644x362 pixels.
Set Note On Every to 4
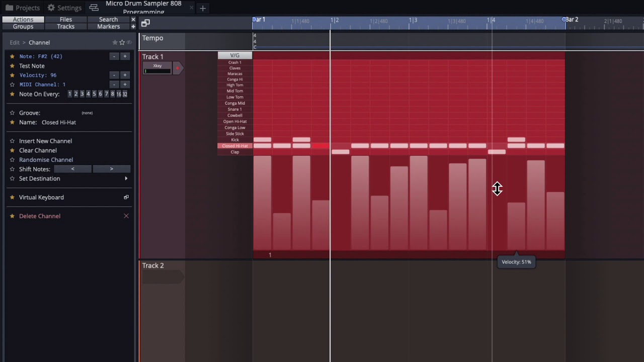pyautogui.click(x=88, y=94)
